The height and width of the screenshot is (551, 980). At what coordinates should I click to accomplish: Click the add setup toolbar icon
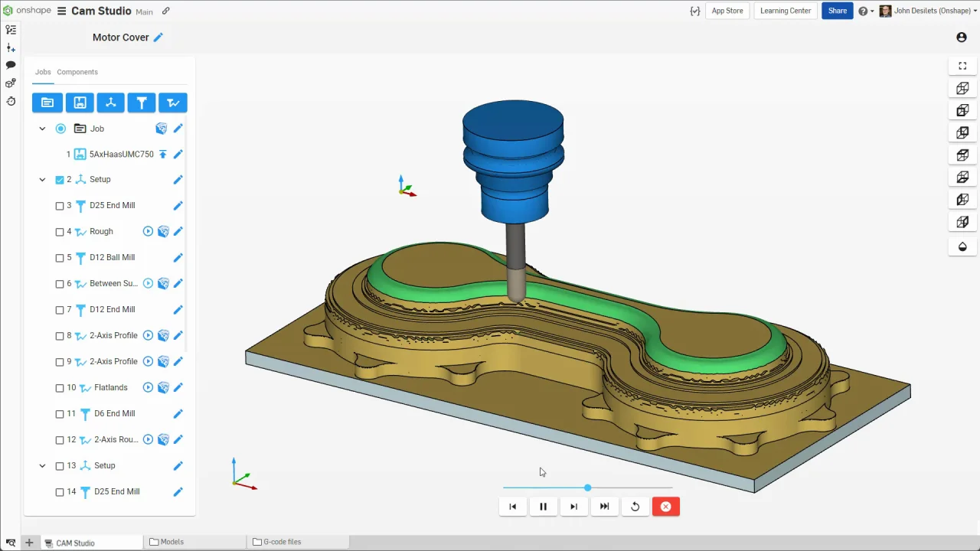pyautogui.click(x=110, y=103)
